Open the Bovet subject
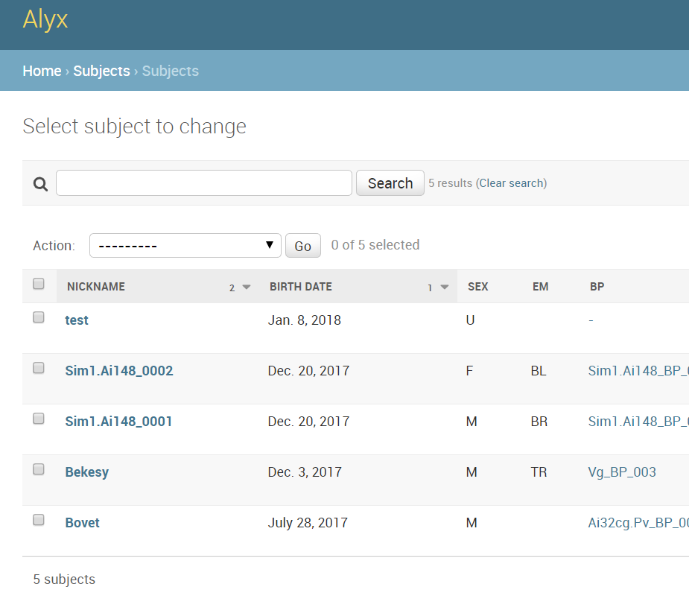The height and width of the screenshot is (616, 689). (x=82, y=522)
